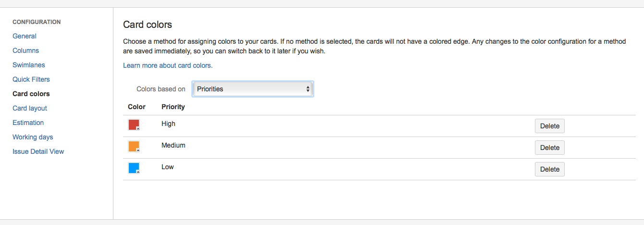Select Quick Filters in the sidebar

click(31, 79)
